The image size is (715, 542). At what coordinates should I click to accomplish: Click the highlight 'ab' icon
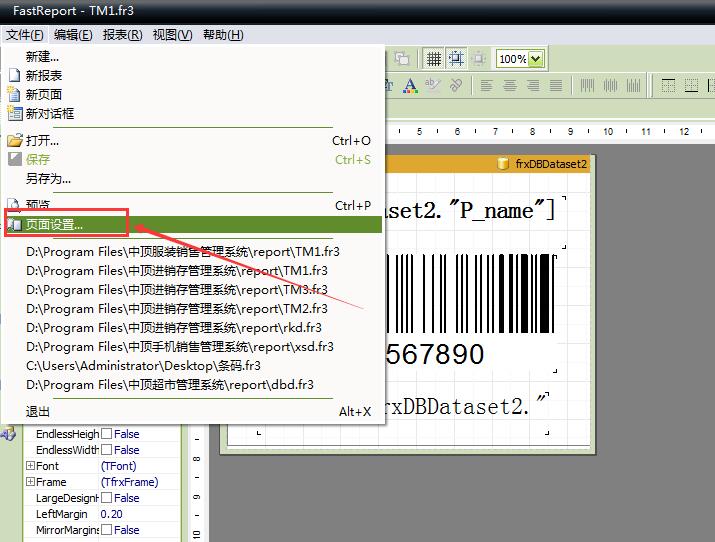point(432,85)
